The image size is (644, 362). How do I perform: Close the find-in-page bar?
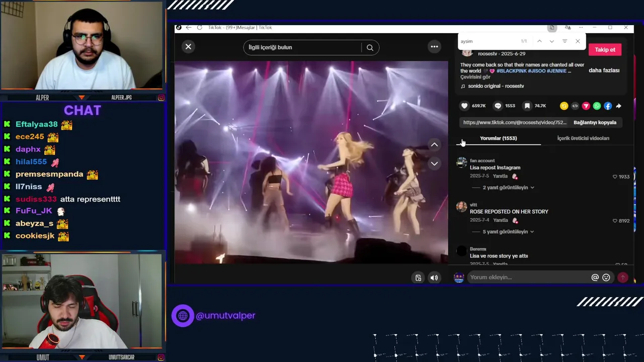tap(578, 41)
